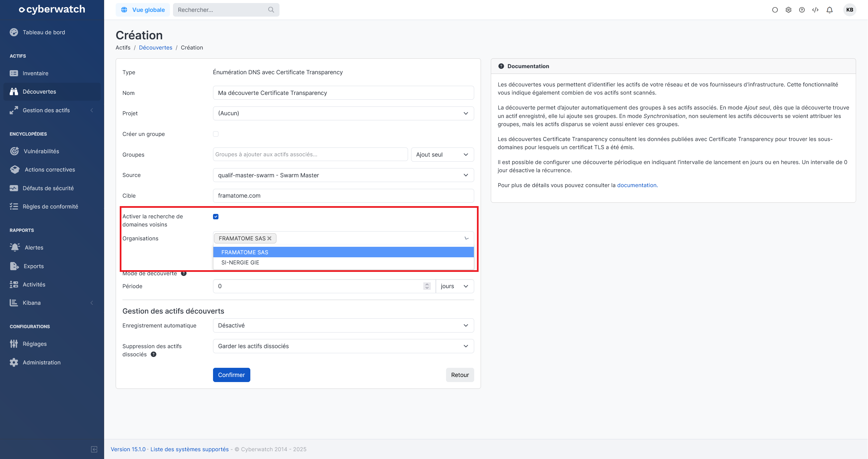The width and height of the screenshot is (868, 459).
Task: Open the Ajout seul mode dropdown
Action: pos(442,155)
